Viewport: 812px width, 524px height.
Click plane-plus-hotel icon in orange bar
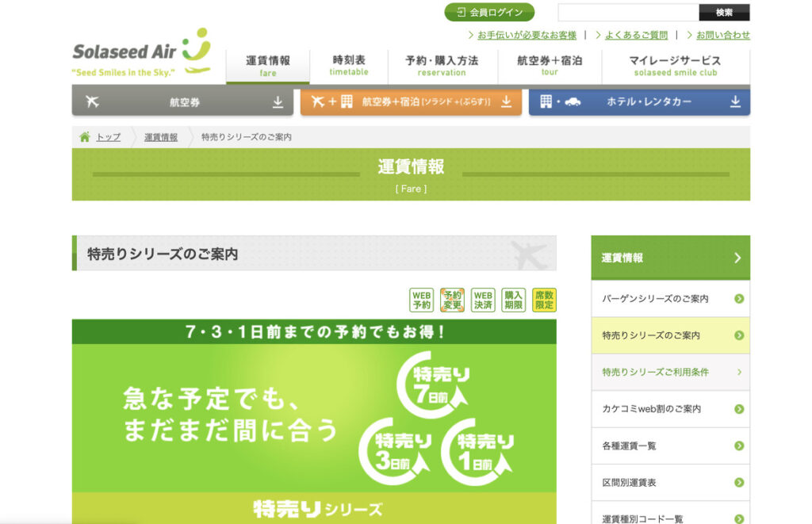[x=332, y=101]
